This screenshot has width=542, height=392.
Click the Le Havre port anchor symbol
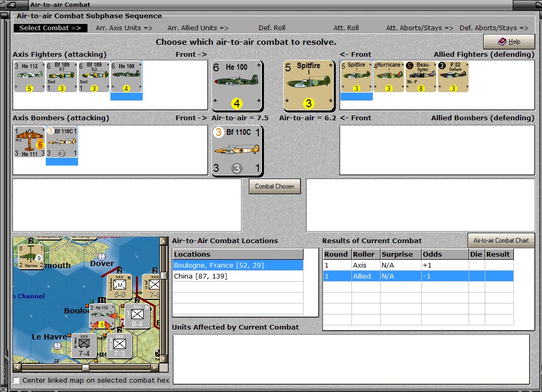pyautogui.click(x=58, y=345)
